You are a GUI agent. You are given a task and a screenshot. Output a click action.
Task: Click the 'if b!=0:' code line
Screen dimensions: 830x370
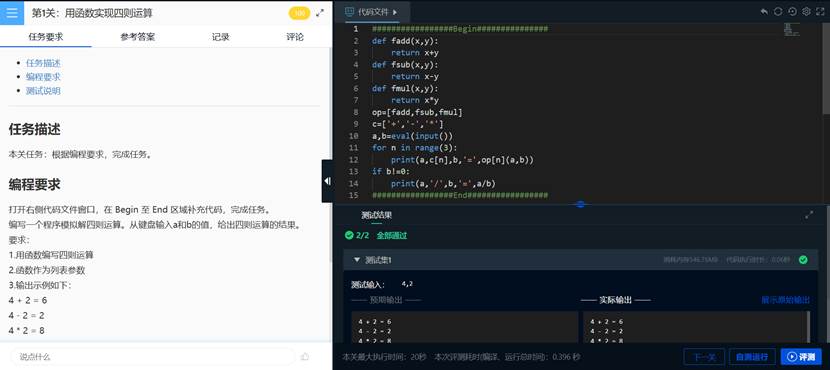point(391,172)
